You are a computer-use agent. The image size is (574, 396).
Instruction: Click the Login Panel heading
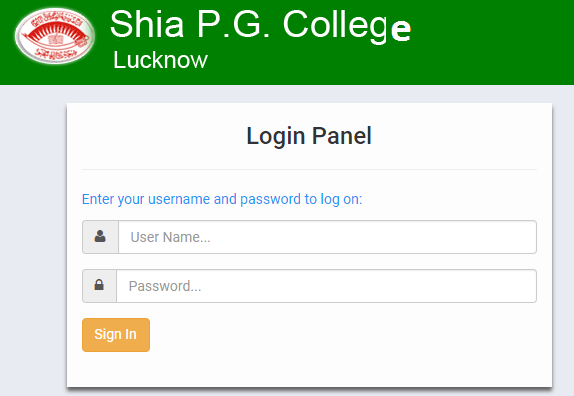point(309,136)
